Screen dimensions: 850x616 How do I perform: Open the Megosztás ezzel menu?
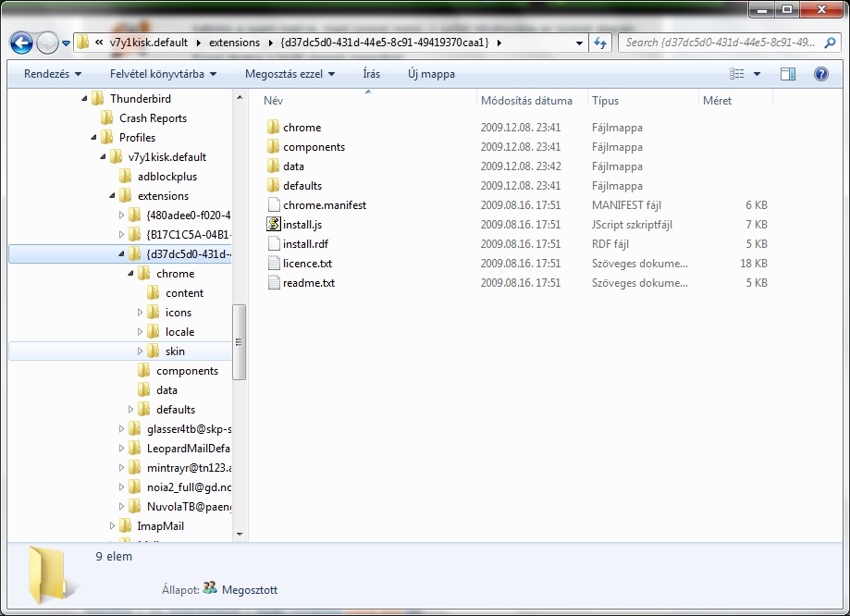pyautogui.click(x=290, y=74)
